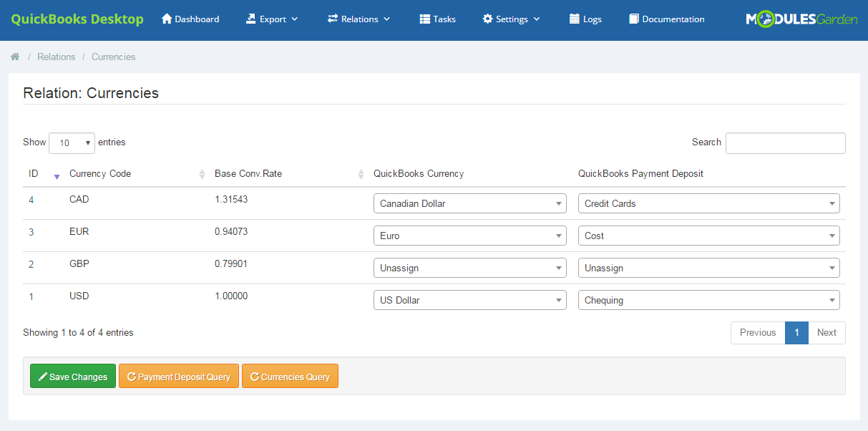Click the Currencies Query button
The image size is (868, 431).
[290, 377]
